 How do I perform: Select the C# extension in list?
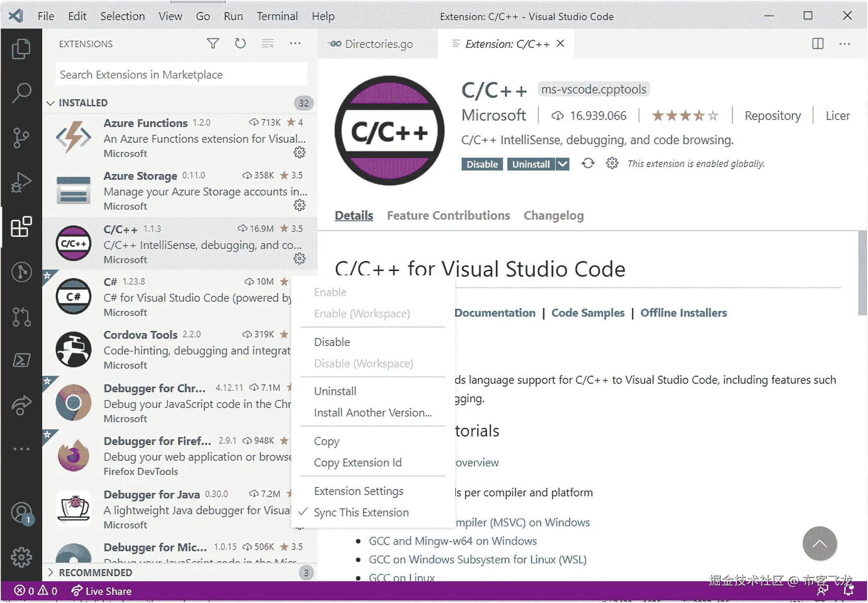pos(180,297)
